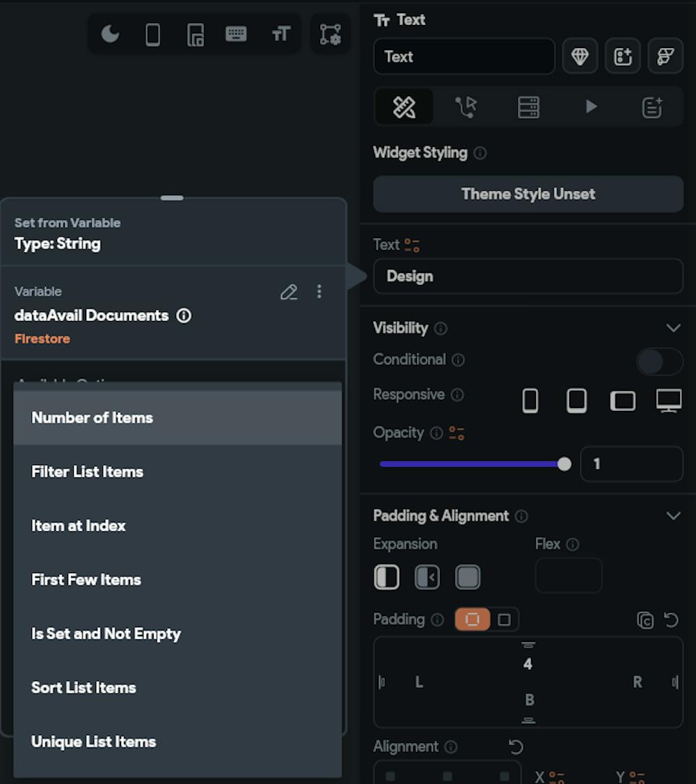Reset padding with the undo icon
Viewport: 696px width, 784px height.
671,620
